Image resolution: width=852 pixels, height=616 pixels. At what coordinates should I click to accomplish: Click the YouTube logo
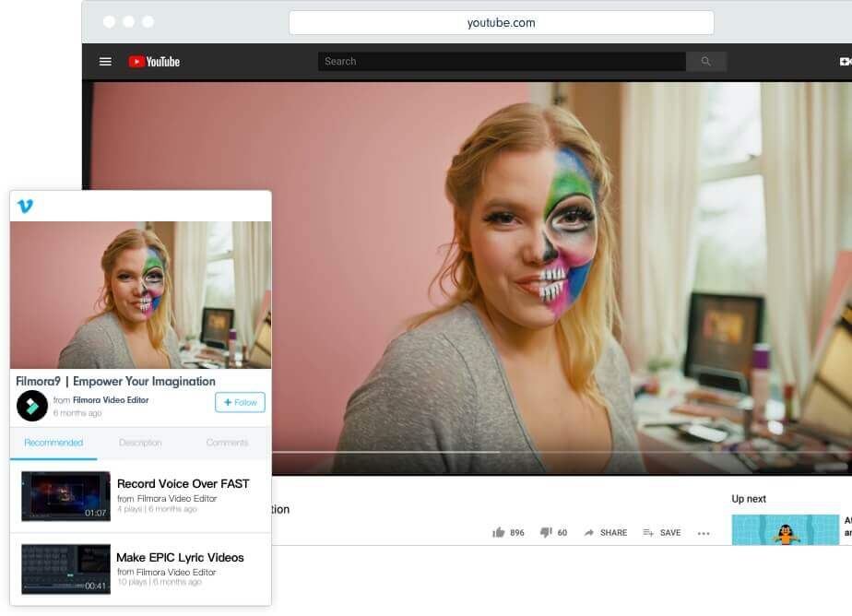tap(154, 62)
